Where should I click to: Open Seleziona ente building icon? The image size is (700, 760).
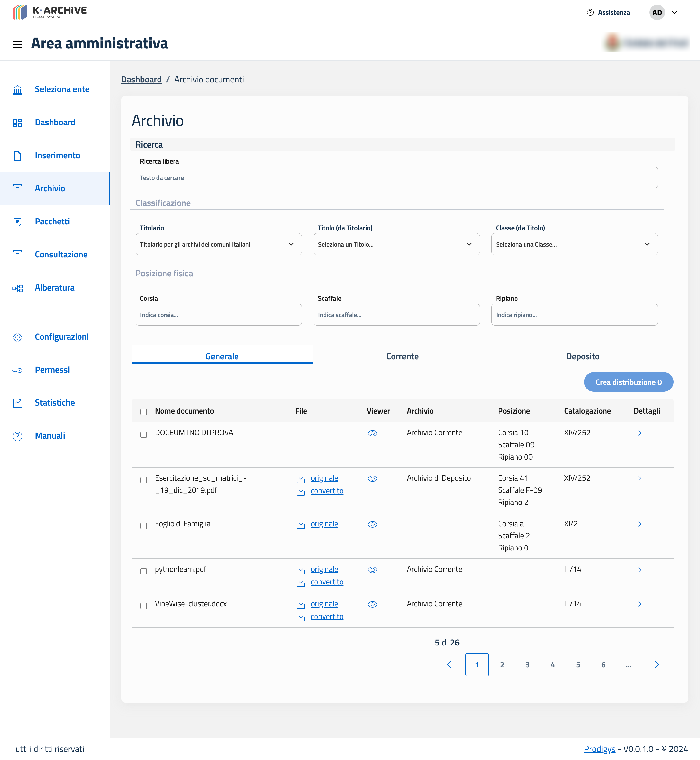click(x=17, y=90)
